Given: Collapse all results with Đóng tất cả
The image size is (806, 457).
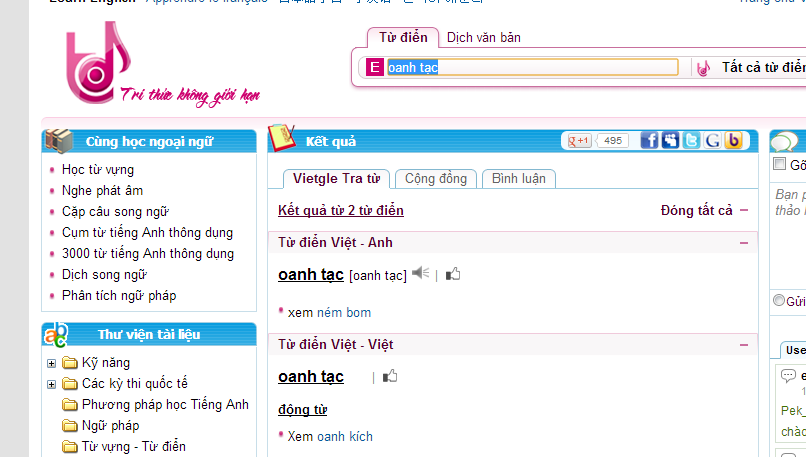Looking at the screenshot, I should [705, 210].
